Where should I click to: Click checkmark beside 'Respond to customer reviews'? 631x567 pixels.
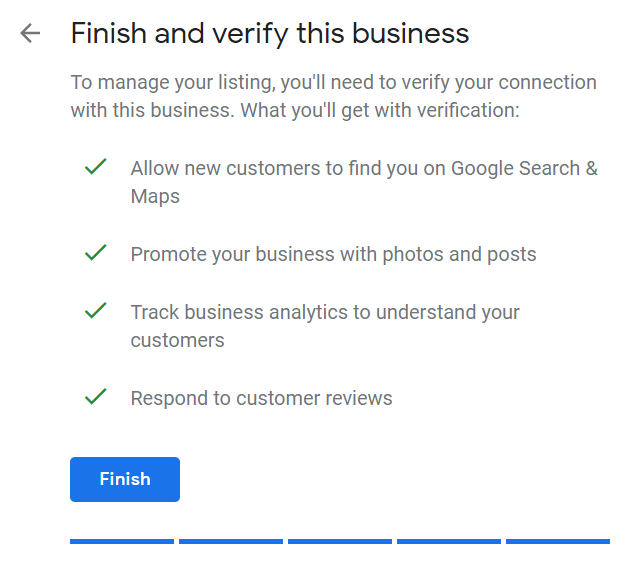click(96, 398)
